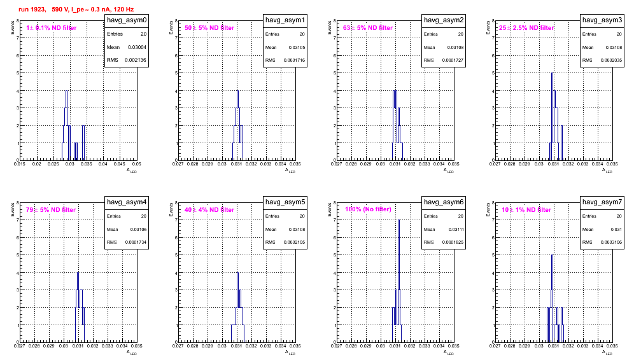634x364 pixels.
Task: Click the red run 1923 title text
Action: point(76,10)
